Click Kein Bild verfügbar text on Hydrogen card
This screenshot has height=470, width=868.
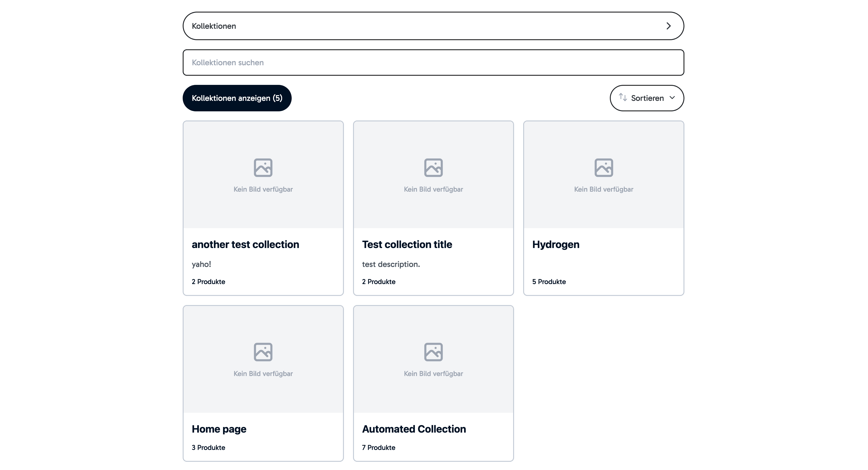(x=604, y=190)
